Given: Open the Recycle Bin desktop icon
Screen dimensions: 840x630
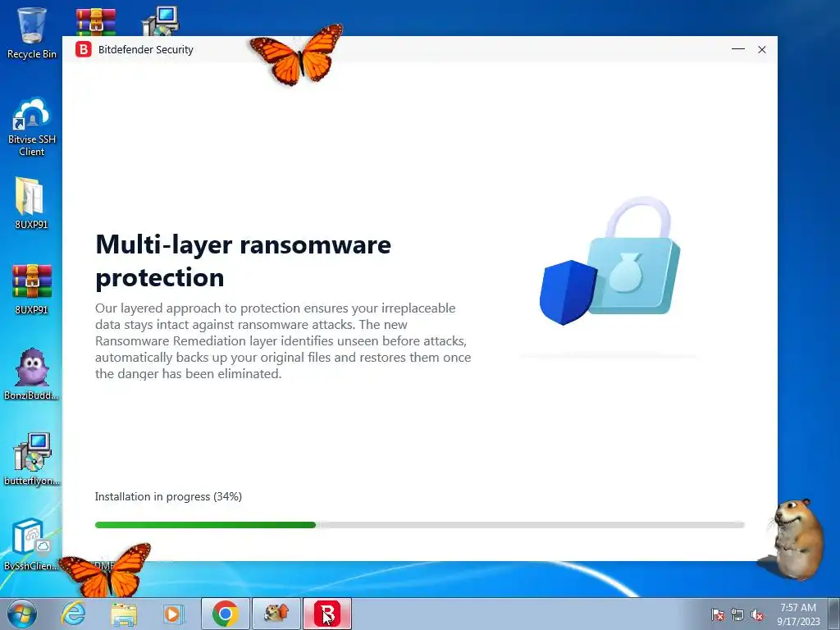Looking at the screenshot, I should coord(32,33).
